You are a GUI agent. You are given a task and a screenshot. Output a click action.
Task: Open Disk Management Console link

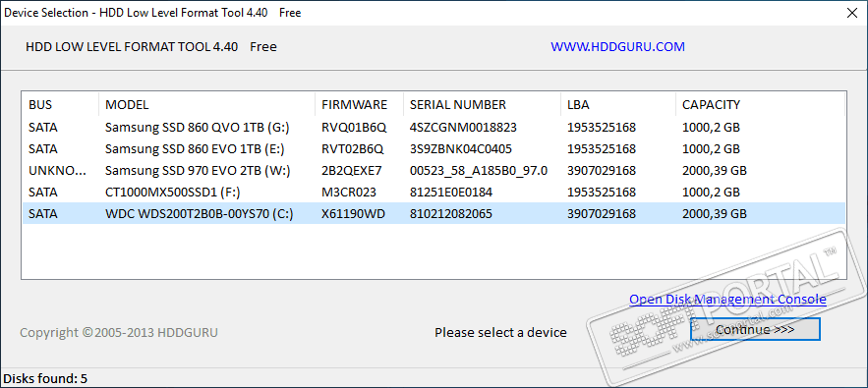click(x=727, y=300)
